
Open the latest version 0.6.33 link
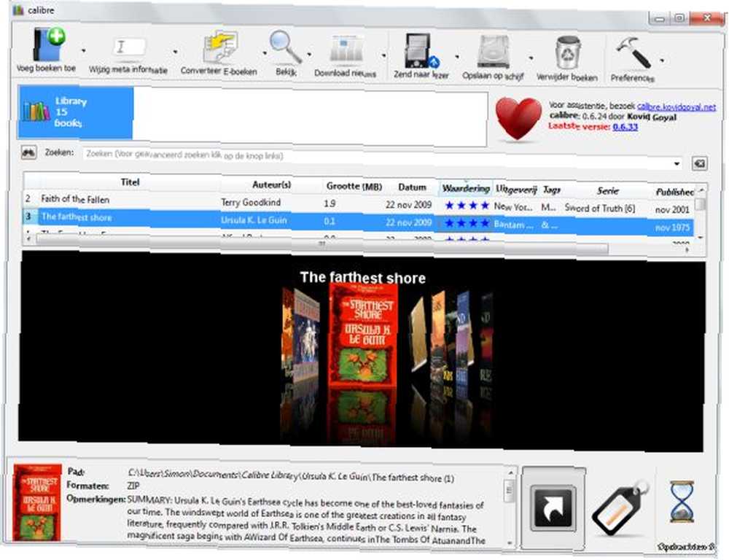625,127
